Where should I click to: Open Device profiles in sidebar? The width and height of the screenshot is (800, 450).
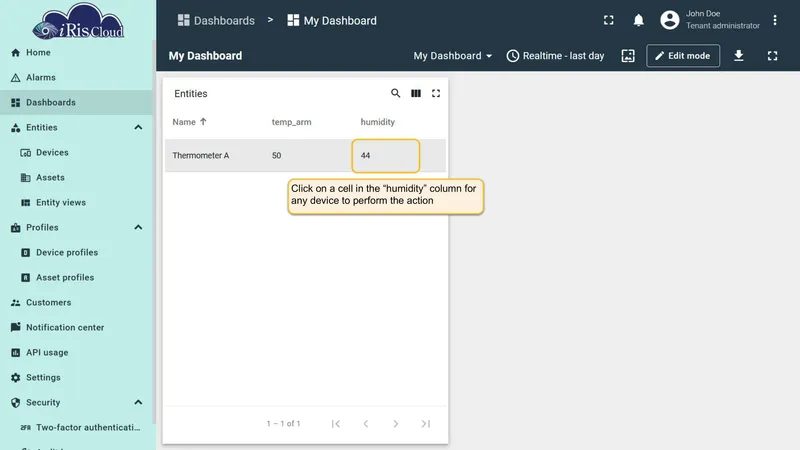[x=77, y=253]
